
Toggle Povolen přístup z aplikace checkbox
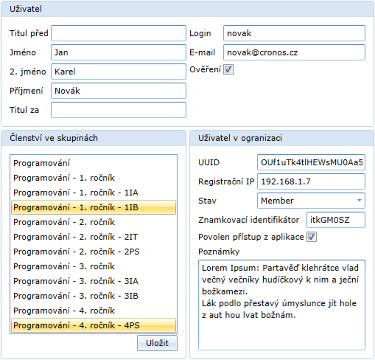pyautogui.click(x=312, y=237)
